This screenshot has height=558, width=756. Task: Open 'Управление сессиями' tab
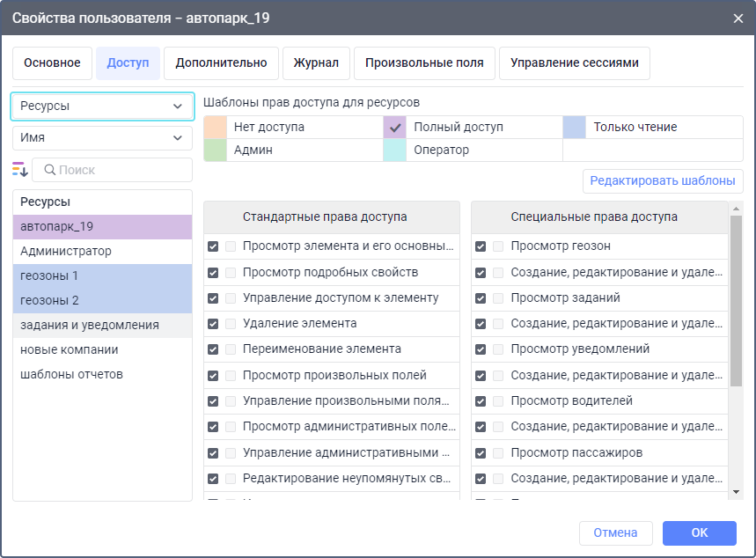click(x=574, y=63)
